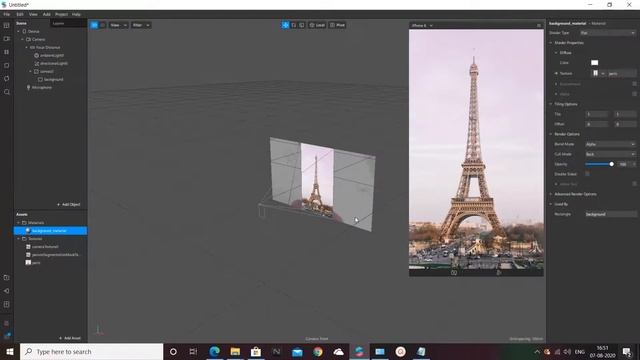The image size is (640, 360).
Task: Open the Edit menu
Action: click(20, 14)
